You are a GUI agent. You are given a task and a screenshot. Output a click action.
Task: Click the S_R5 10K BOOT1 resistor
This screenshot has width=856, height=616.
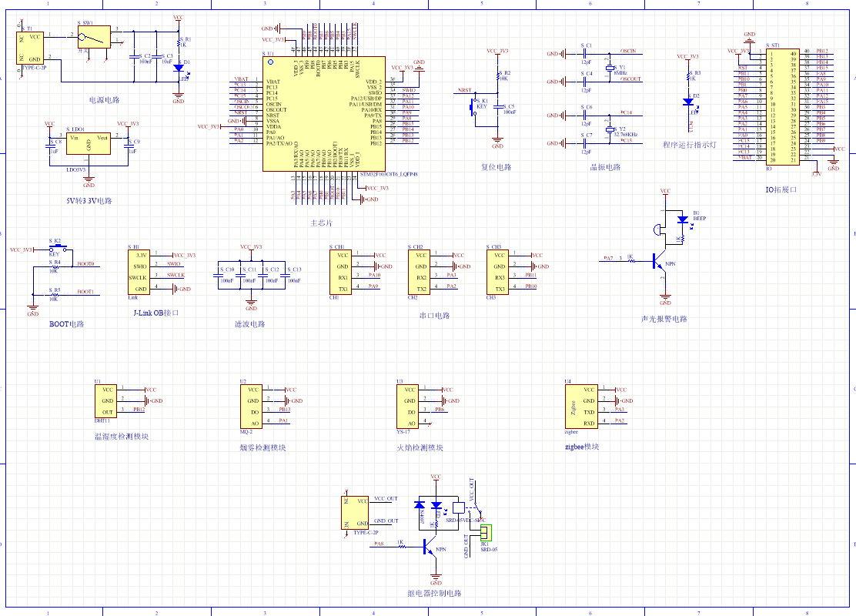tap(54, 295)
